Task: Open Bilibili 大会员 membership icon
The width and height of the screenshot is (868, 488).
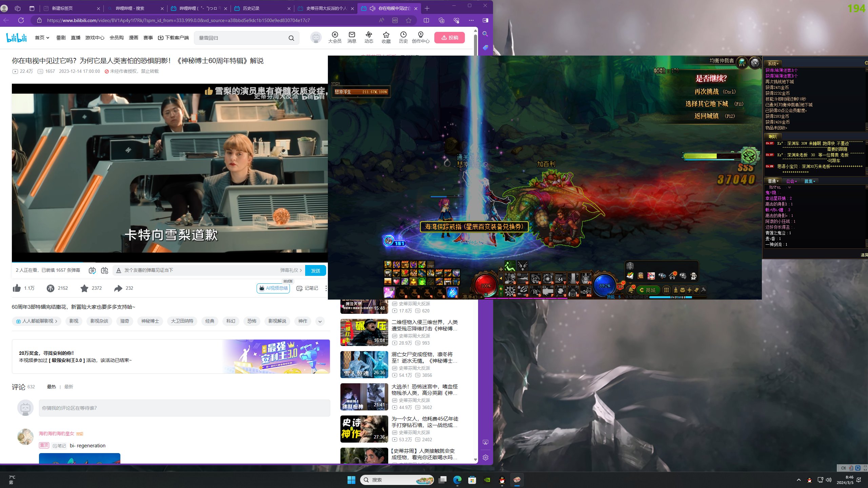Action: (x=335, y=37)
